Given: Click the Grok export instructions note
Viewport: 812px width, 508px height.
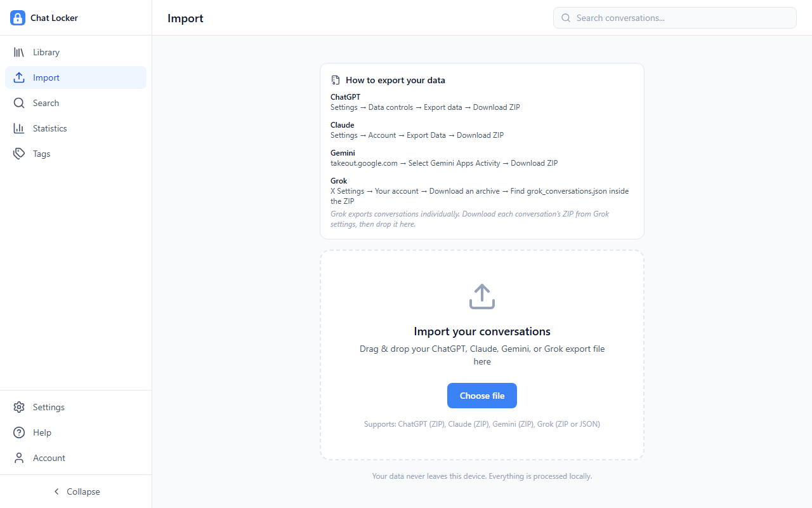Looking at the screenshot, I should coord(469,218).
